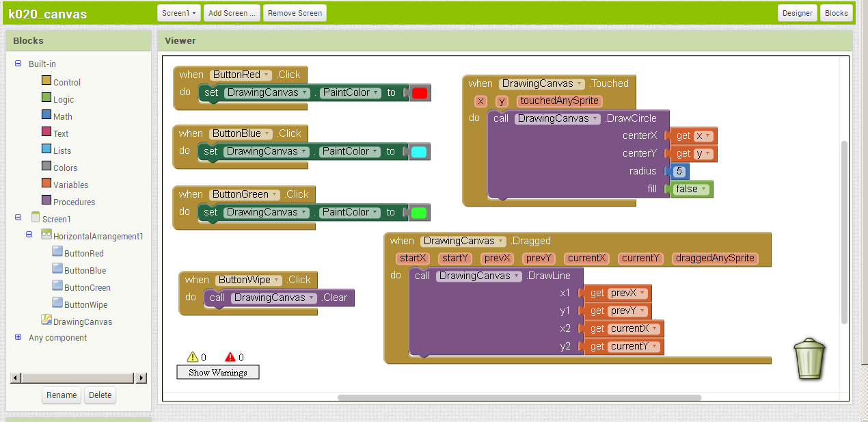Open DrawingCanvas dropdown in the Touched block
This screenshot has height=422, width=868.
click(x=543, y=83)
